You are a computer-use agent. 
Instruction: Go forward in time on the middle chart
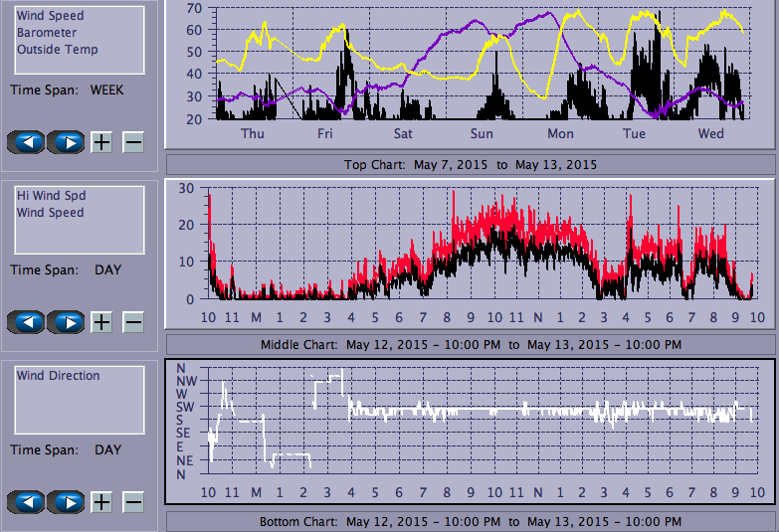pos(66,322)
